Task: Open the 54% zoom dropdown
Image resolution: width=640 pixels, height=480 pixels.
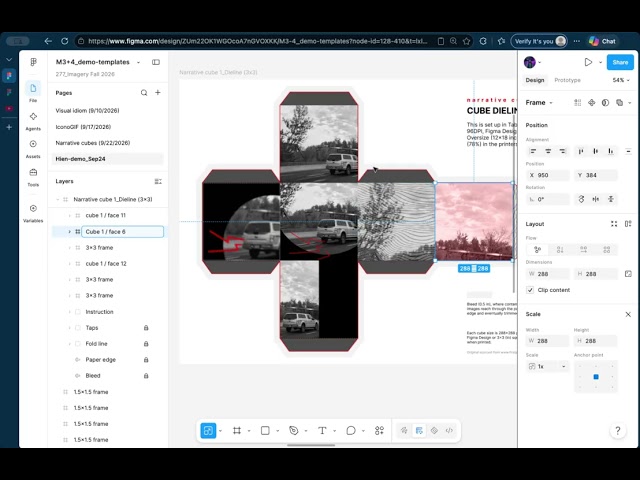Action: click(x=621, y=80)
